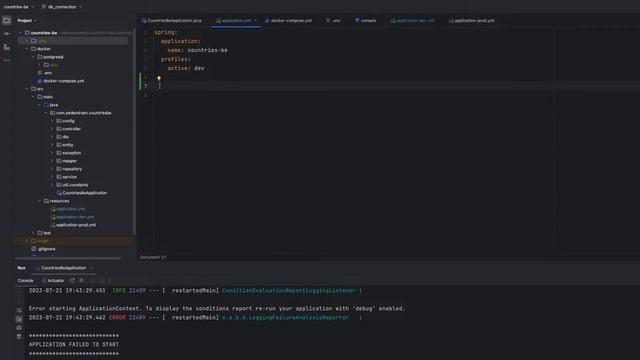Expand the config package
This screenshot has width=640, height=360.
52,121
